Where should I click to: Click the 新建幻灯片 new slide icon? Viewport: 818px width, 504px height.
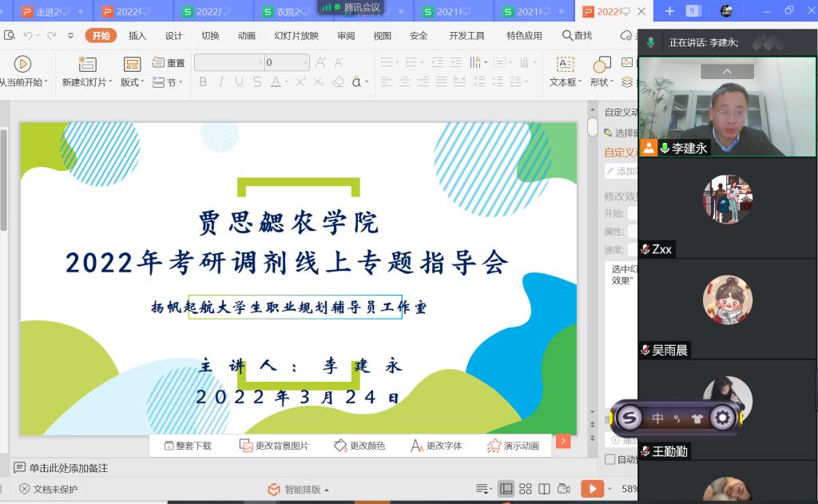pyautogui.click(x=87, y=65)
